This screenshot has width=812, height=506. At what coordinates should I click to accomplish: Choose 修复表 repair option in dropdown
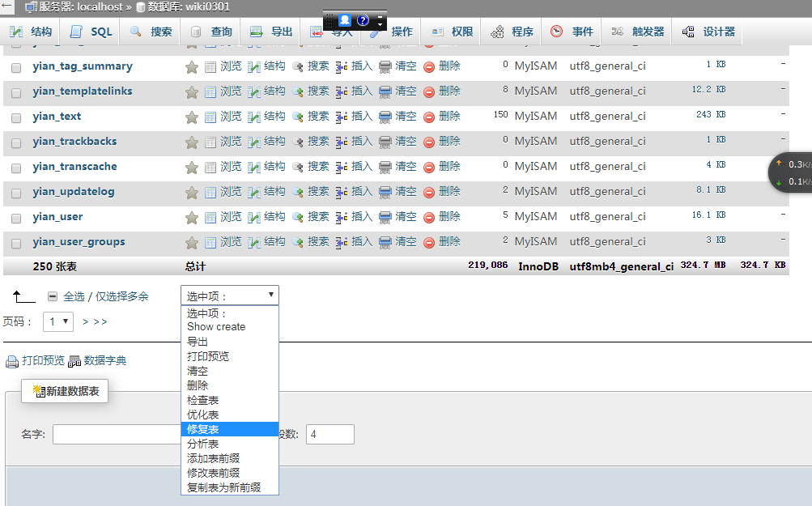(230, 429)
